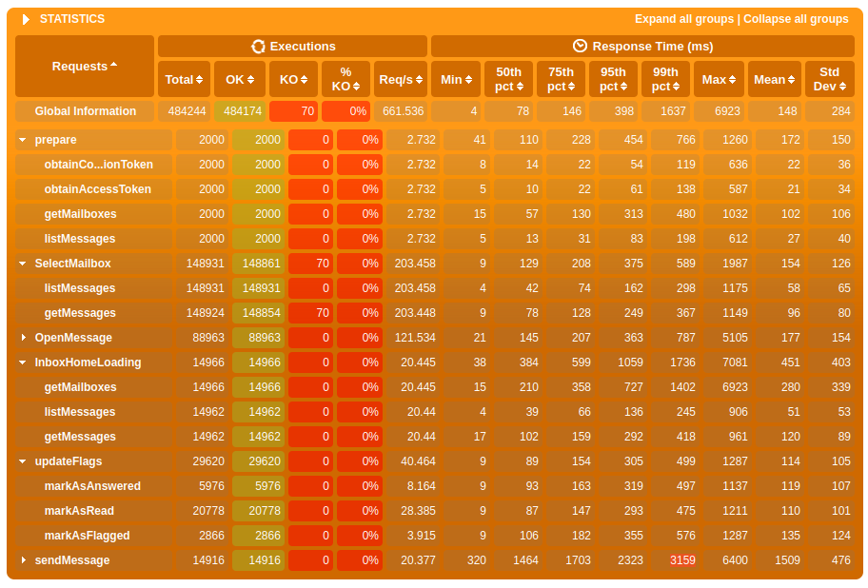Click Collapse all groups link
The image size is (868, 588).
(x=796, y=19)
